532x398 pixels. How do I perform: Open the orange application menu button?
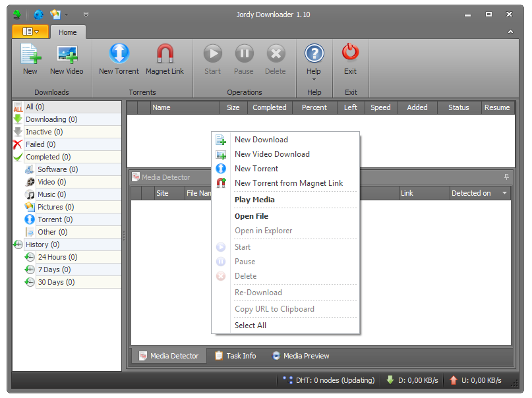tap(30, 32)
